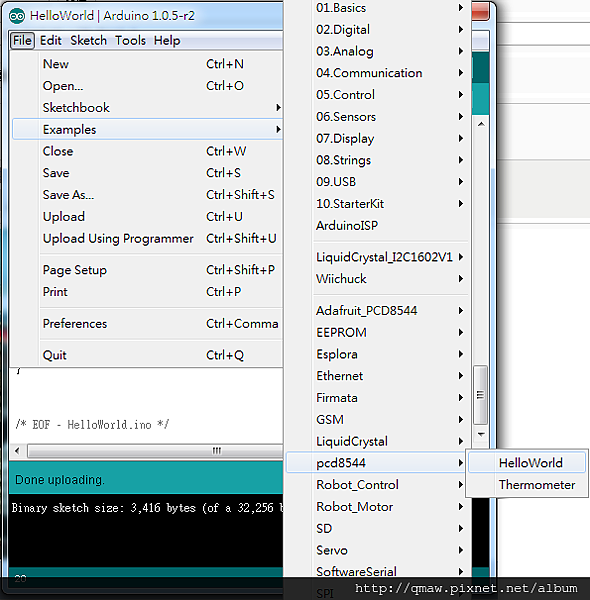Open the Edit menu

51,40
